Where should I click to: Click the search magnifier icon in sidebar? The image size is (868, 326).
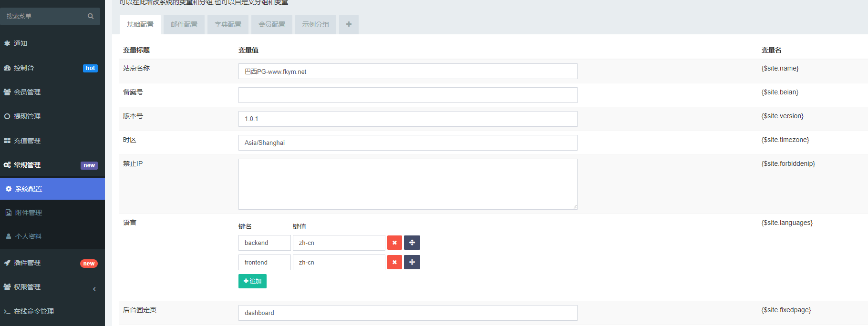click(91, 16)
